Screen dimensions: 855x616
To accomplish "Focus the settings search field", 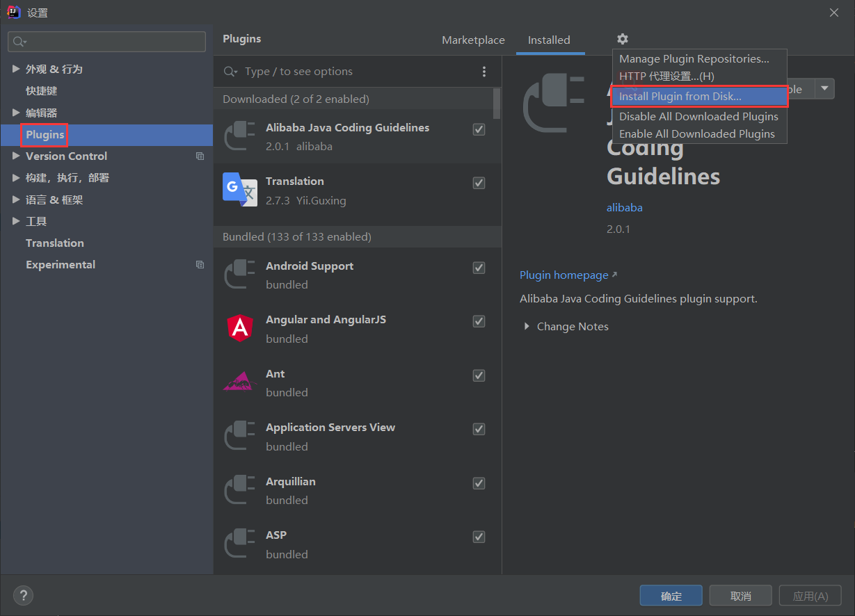I will [x=106, y=42].
